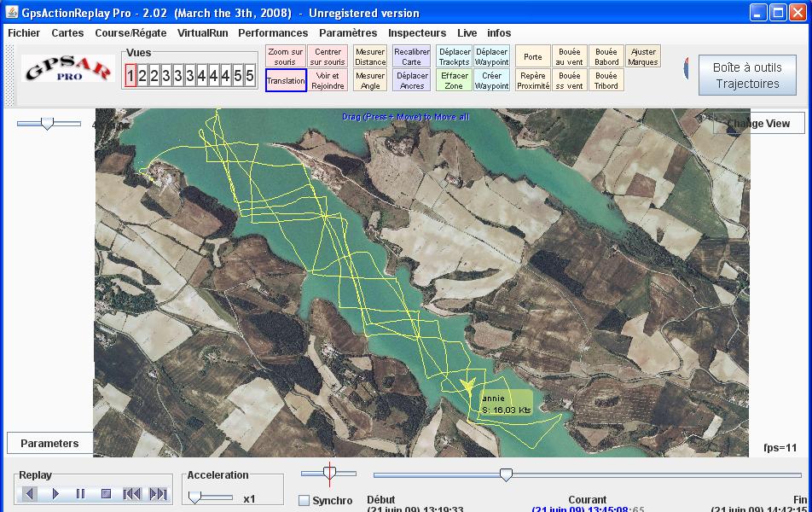Skip replay forward to the end
The height and width of the screenshot is (512, 812).
158,494
